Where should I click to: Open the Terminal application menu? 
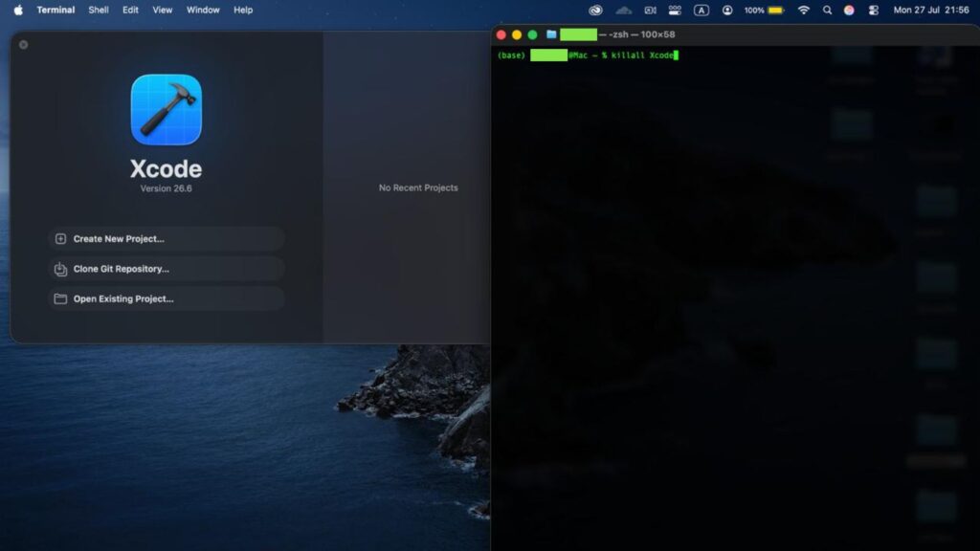(56, 10)
